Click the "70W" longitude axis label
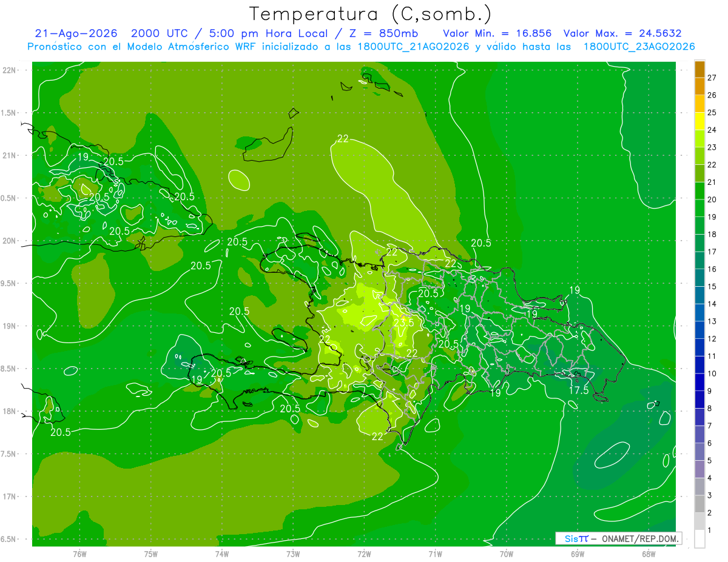The width and height of the screenshot is (728, 562). tap(507, 554)
